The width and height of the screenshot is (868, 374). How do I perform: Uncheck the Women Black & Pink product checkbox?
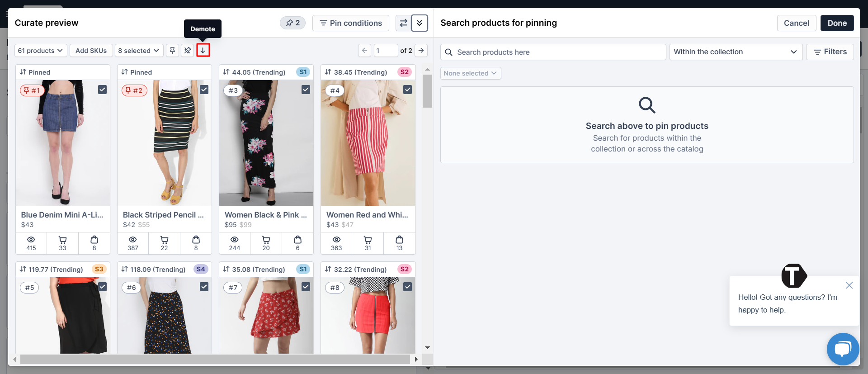point(306,90)
